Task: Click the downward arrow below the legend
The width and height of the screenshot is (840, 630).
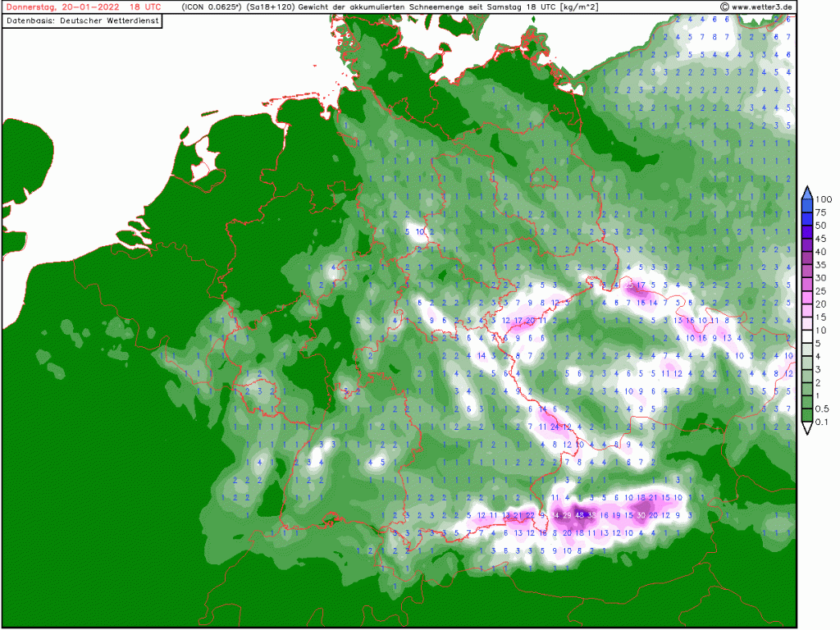Action: [807, 428]
